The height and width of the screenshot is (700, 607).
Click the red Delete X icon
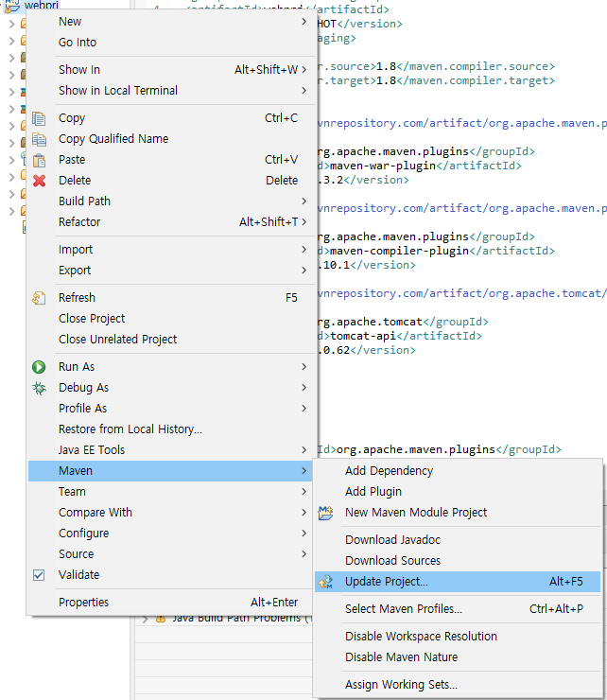[x=40, y=181]
